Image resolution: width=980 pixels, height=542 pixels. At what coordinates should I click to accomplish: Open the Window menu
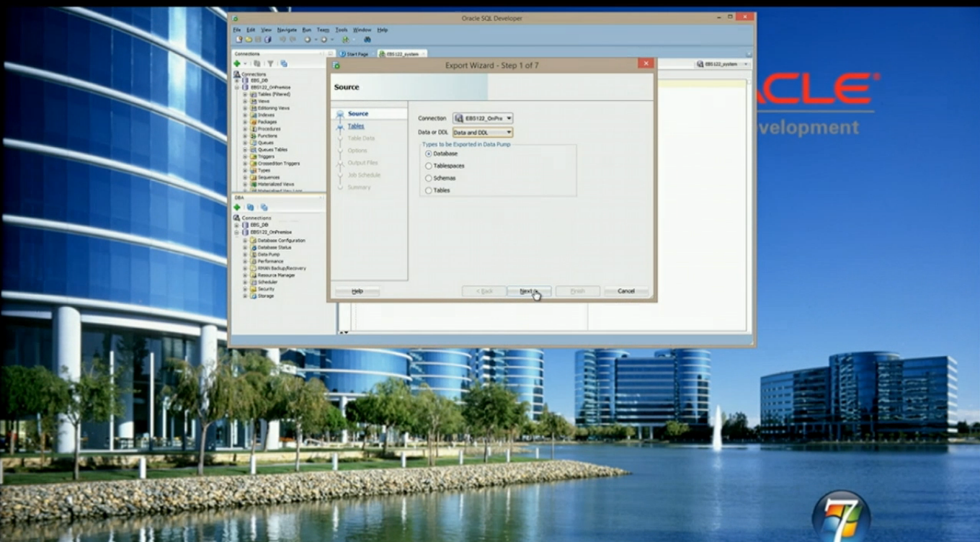tap(362, 30)
